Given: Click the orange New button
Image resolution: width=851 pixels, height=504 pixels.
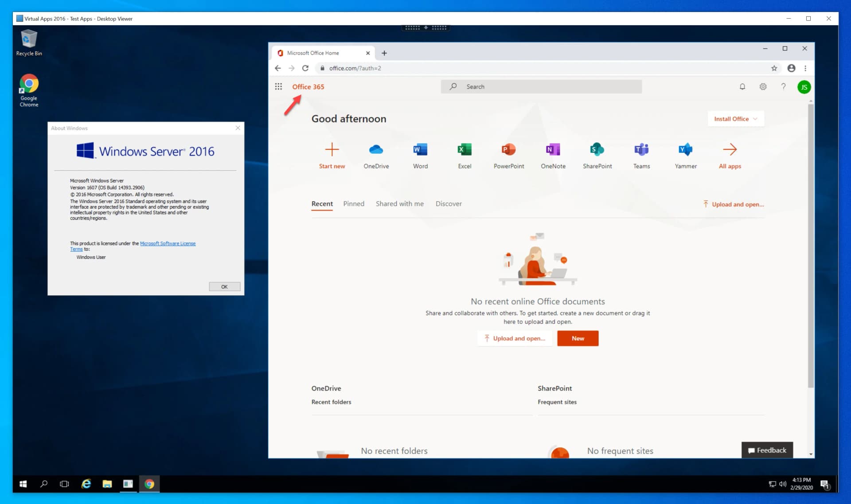Looking at the screenshot, I should point(578,338).
